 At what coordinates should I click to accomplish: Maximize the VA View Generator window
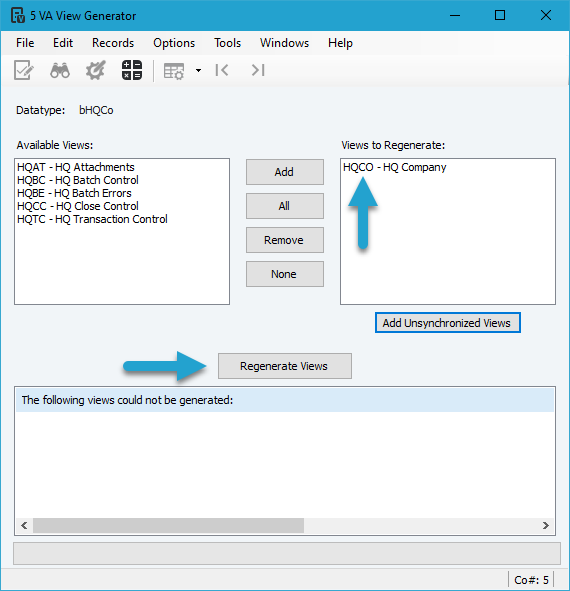(x=500, y=15)
